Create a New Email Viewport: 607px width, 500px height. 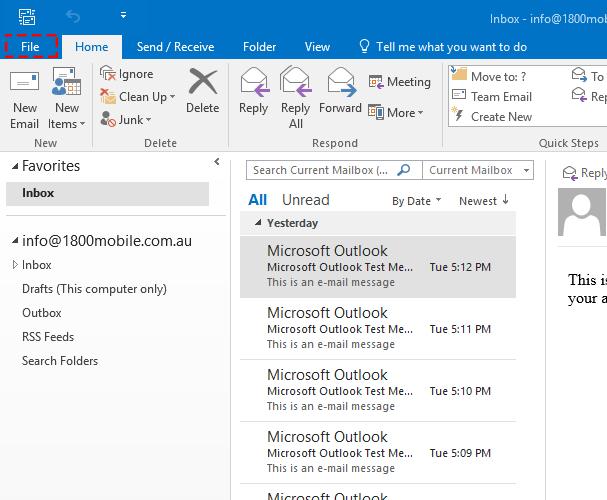coord(24,98)
